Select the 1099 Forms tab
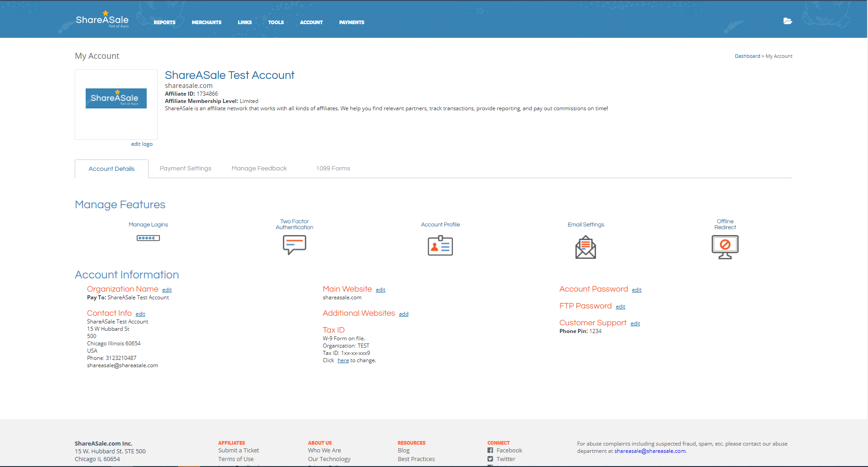868x467 pixels. coord(333,169)
